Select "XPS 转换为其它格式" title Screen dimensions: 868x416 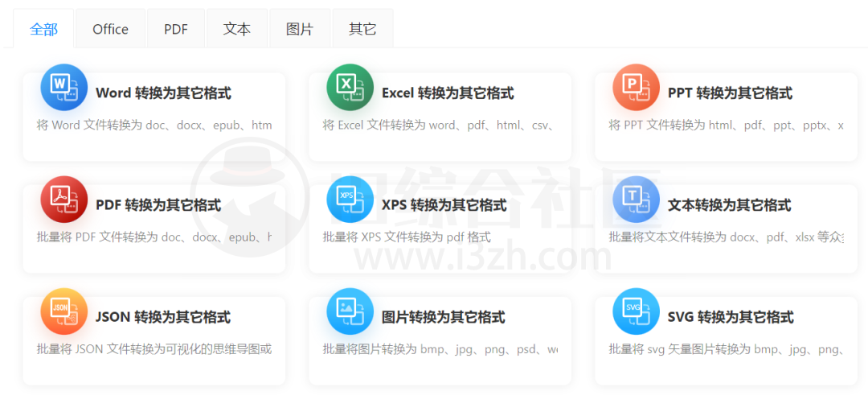tap(444, 205)
